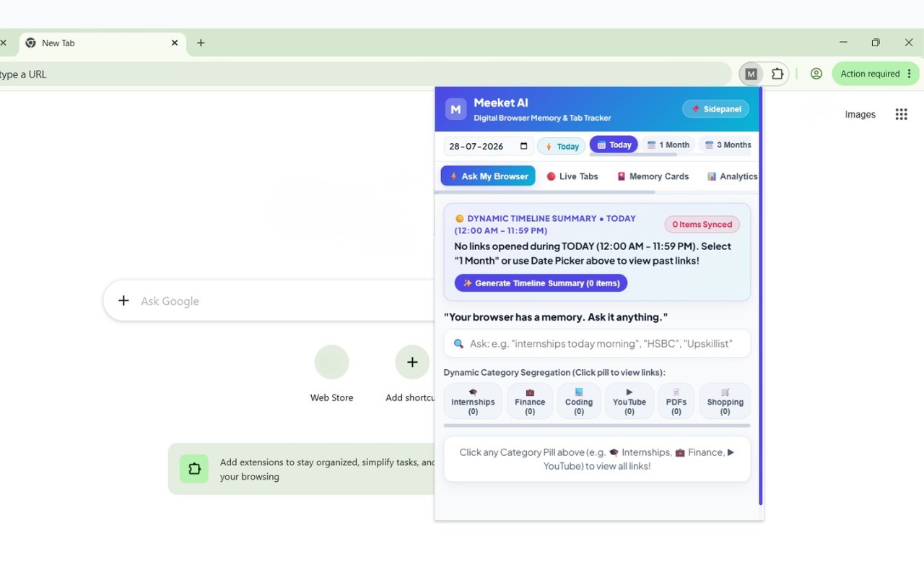Open the Chrome profile avatar icon

(x=816, y=74)
